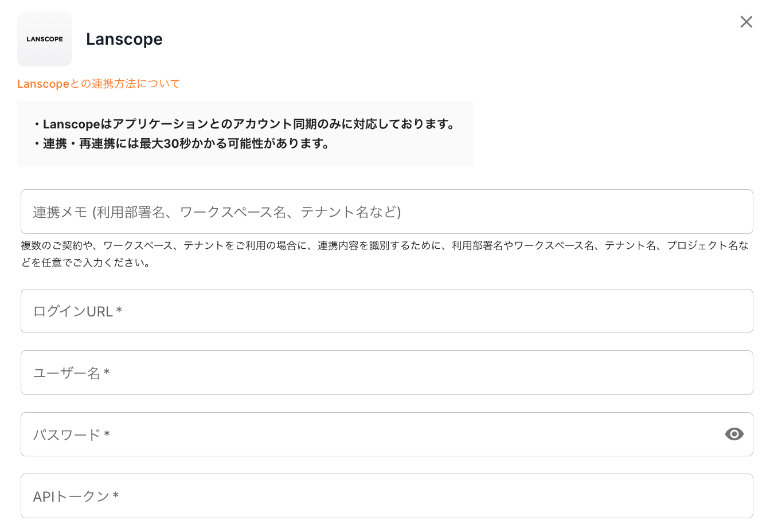
Task: Click helper text ending with 任意でご入力ください
Action: coord(86,263)
